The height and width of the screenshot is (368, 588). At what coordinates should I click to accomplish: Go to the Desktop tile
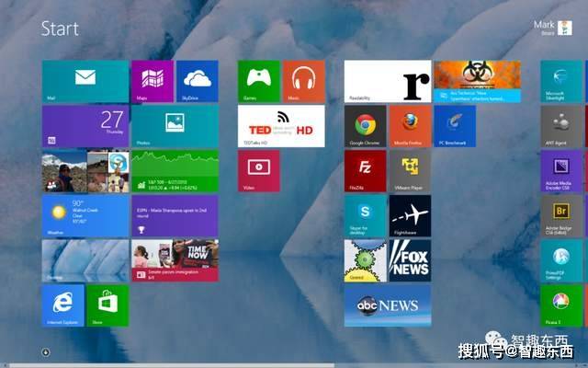point(85,261)
